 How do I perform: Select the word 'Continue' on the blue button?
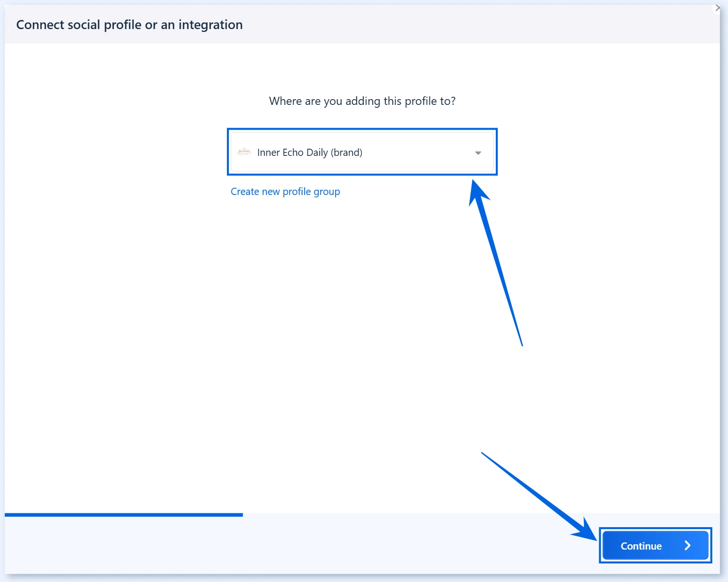pos(641,546)
